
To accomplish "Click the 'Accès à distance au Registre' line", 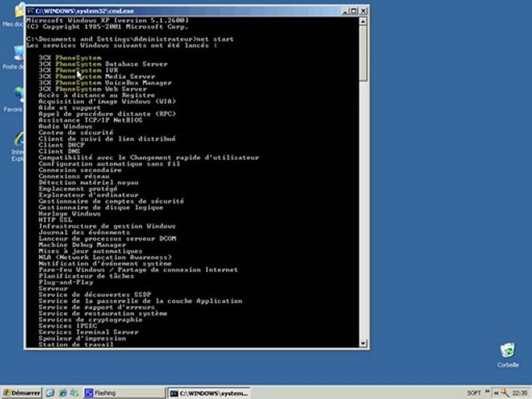I will click(x=96, y=95).
